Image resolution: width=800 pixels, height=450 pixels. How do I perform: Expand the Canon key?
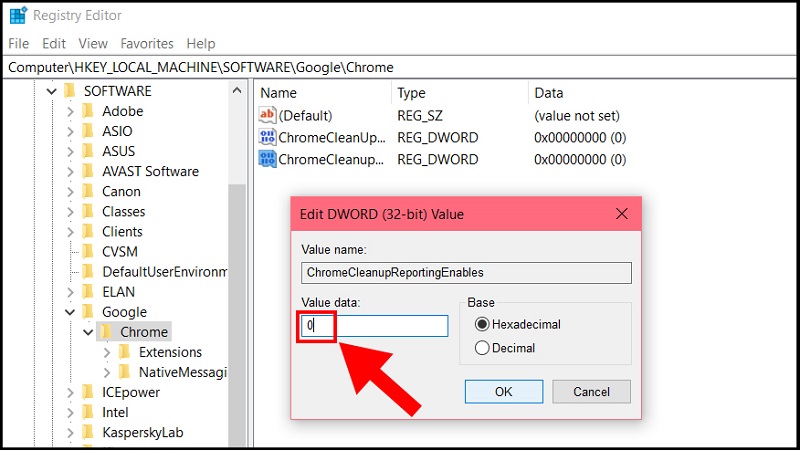point(70,192)
